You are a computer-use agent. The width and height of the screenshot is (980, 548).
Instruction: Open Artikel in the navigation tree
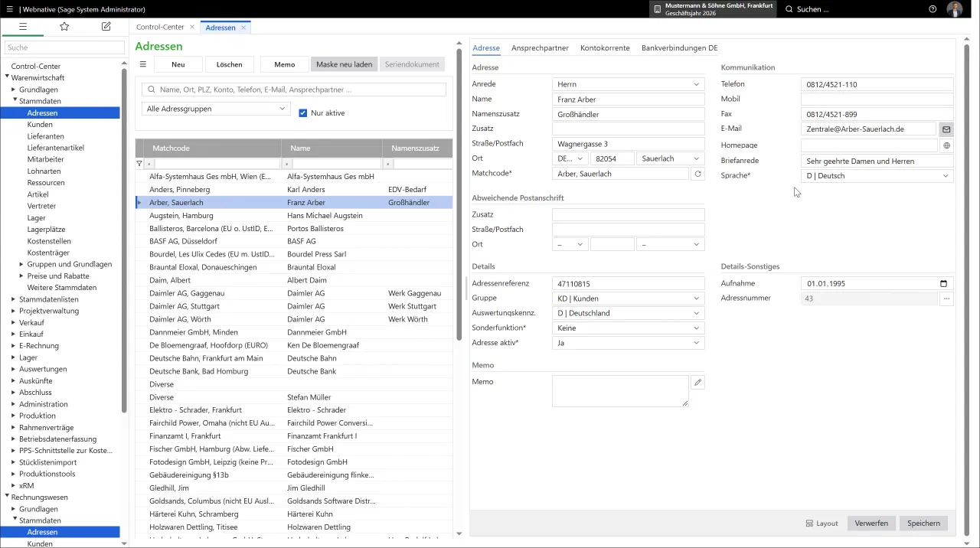pyautogui.click(x=38, y=194)
